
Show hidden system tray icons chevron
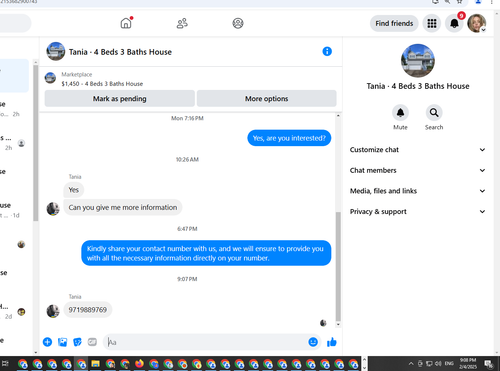pyautogui.click(x=411, y=364)
